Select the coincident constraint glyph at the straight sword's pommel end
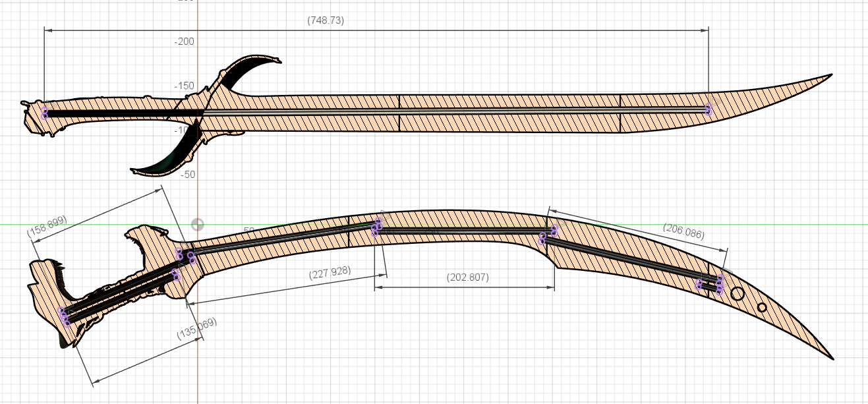The height and width of the screenshot is (404, 868). pyautogui.click(x=45, y=112)
